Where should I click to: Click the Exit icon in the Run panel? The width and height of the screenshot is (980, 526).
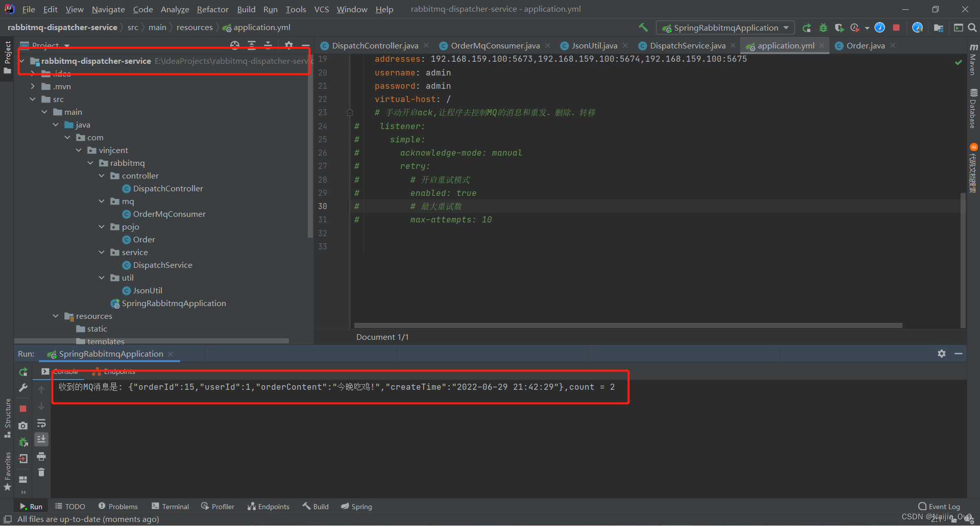point(23,459)
